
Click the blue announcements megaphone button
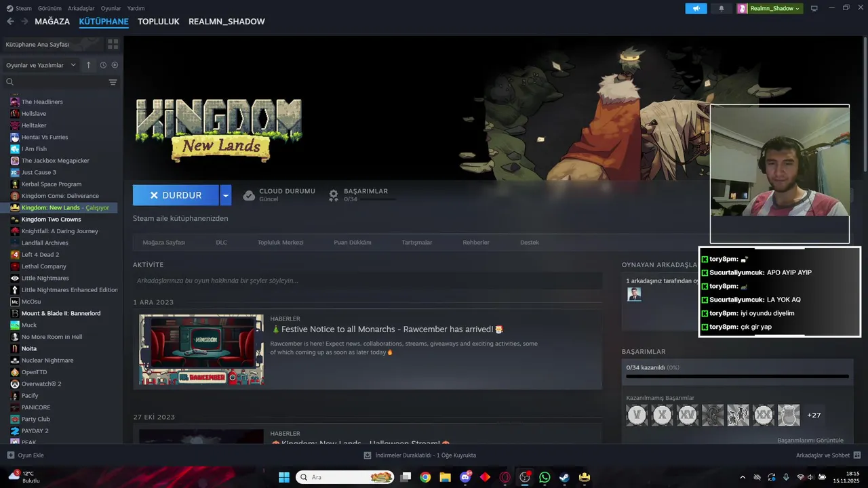(x=696, y=8)
